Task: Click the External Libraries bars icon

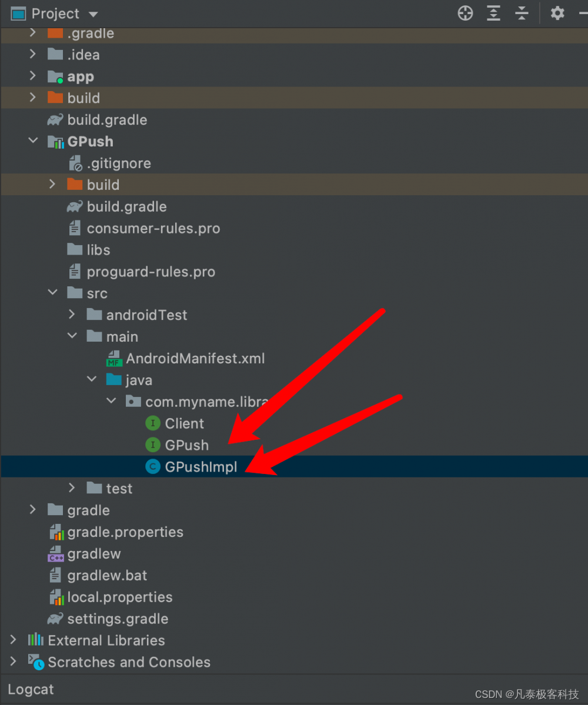Action: 35,639
